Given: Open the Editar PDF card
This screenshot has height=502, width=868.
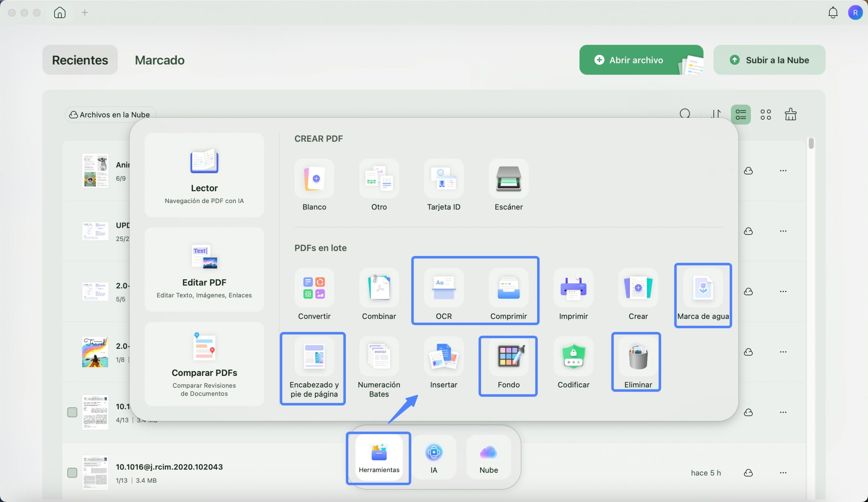Looking at the screenshot, I should tap(204, 269).
